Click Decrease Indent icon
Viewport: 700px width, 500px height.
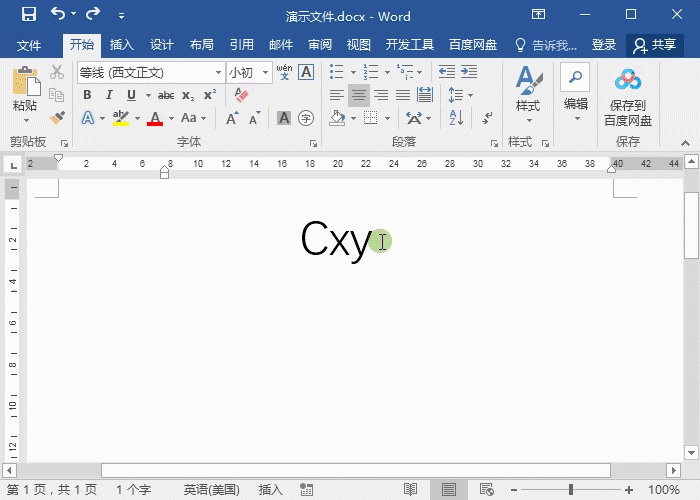pyautogui.click(x=446, y=71)
